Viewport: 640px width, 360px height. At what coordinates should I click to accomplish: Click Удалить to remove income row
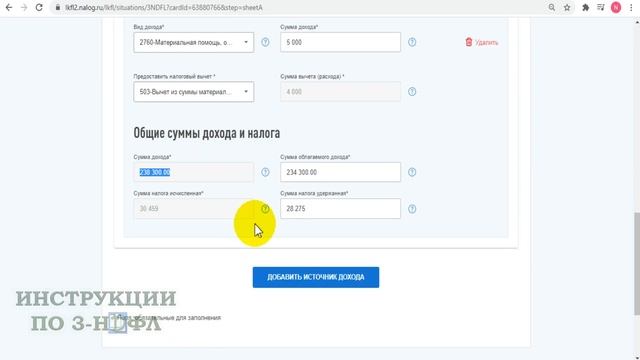(482, 42)
